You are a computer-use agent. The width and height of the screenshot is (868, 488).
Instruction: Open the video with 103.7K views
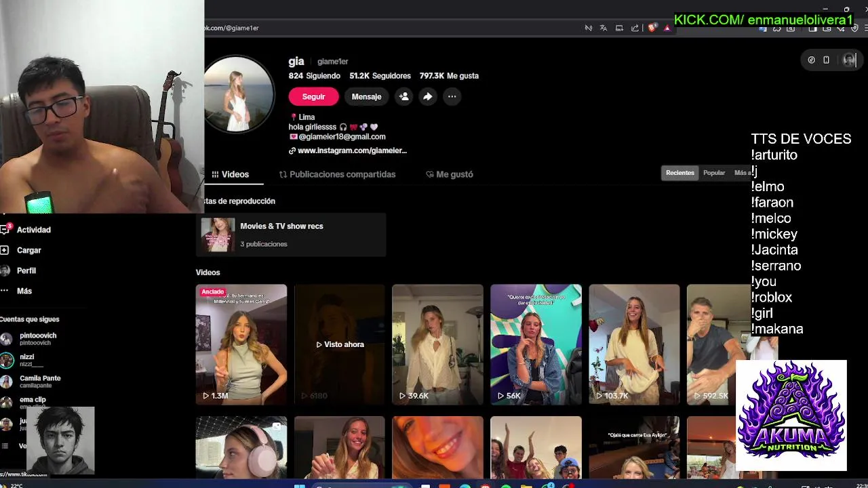(634, 344)
